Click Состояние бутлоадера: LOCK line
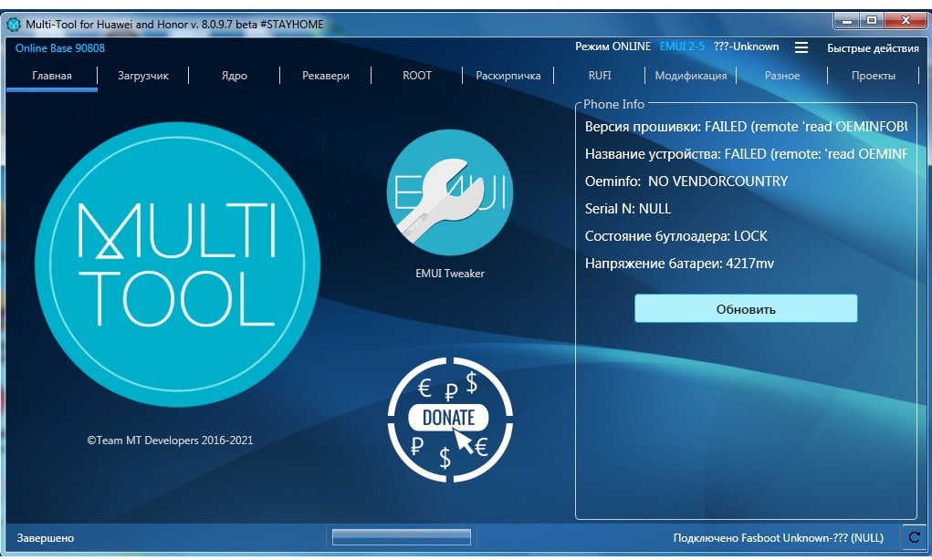Image resolution: width=932 pixels, height=560 pixels. click(675, 235)
